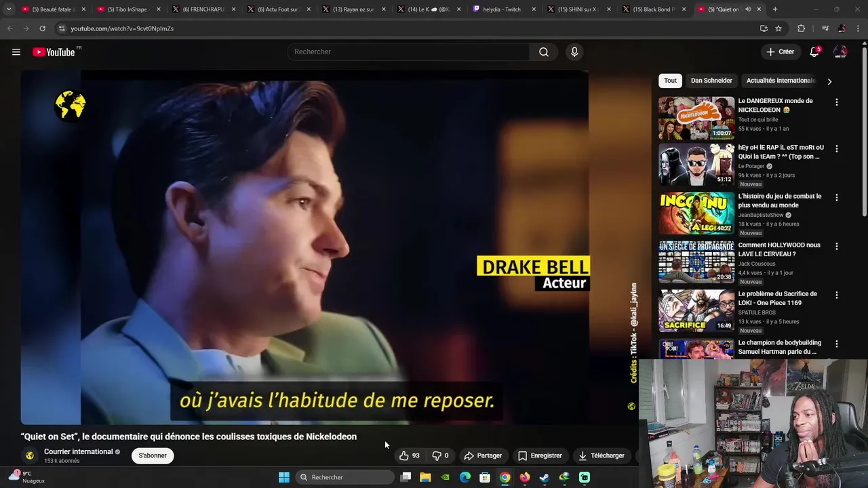Activate voice search microphone
The image size is (868, 488).
(574, 52)
